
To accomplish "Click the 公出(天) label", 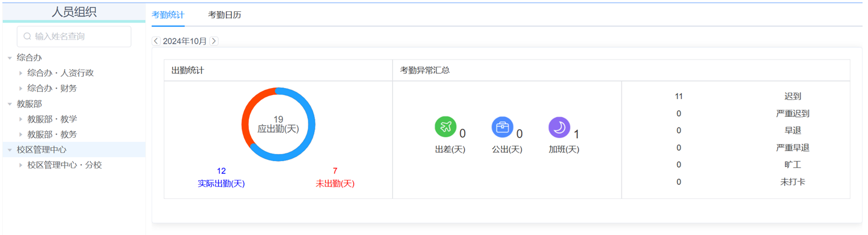I will (x=507, y=149).
